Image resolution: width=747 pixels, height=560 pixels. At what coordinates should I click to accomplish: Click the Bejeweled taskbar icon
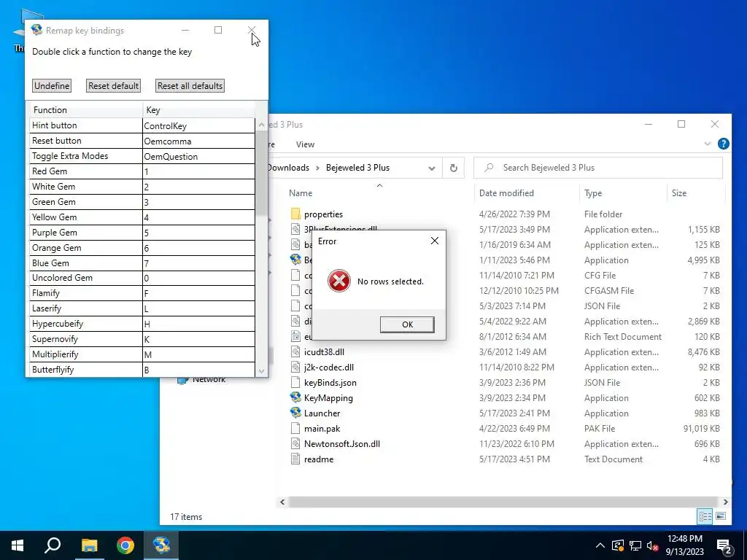(x=161, y=545)
